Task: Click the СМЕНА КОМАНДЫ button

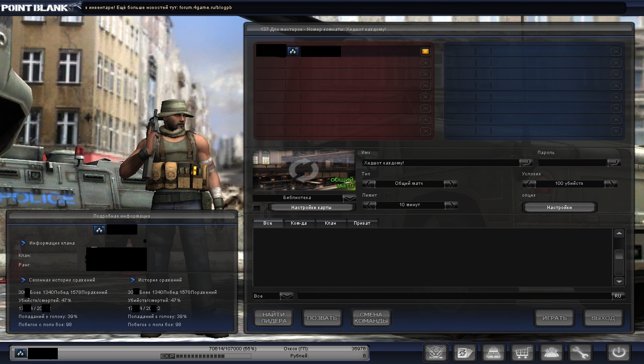Action: tap(371, 318)
